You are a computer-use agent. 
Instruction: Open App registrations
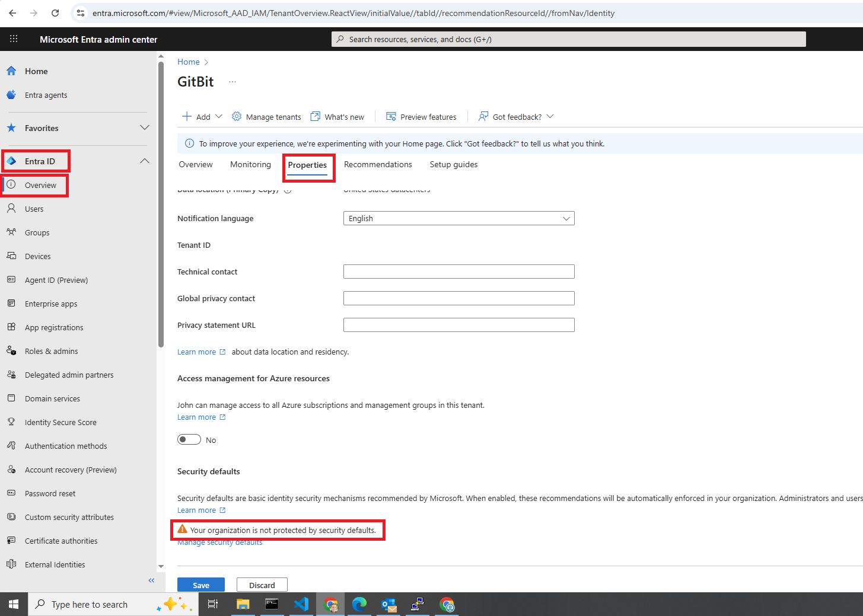tap(53, 327)
